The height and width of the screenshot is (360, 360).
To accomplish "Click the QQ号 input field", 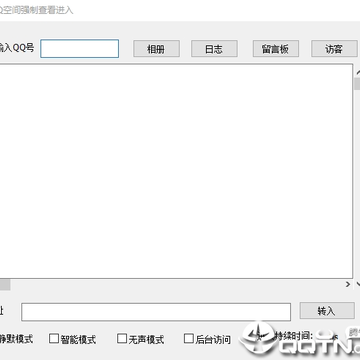I will point(80,49).
